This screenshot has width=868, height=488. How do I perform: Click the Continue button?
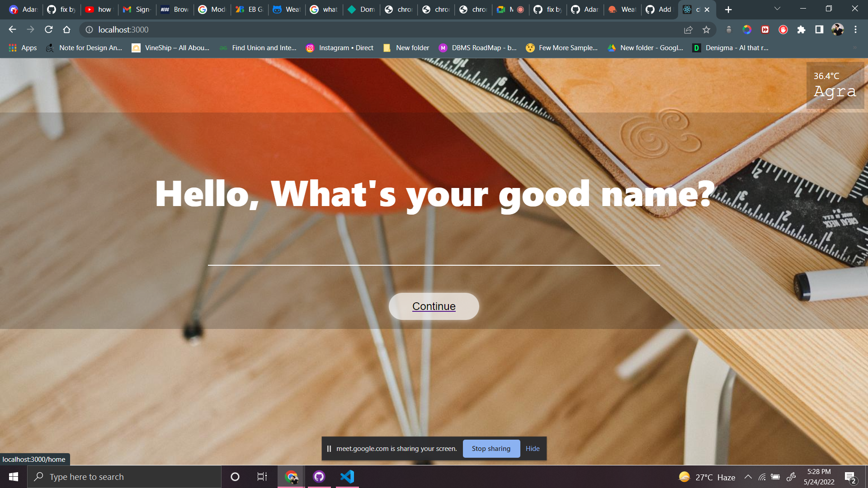pos(434,306)
